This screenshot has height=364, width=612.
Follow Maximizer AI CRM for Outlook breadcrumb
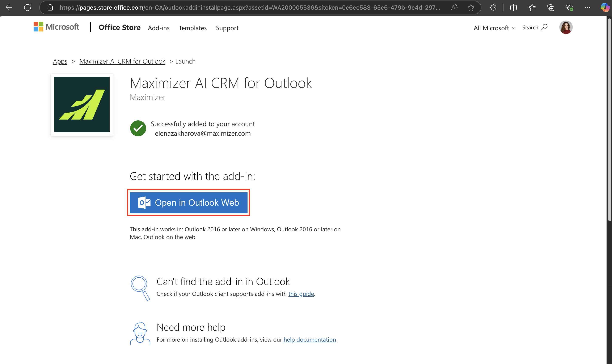click(122, 61)
